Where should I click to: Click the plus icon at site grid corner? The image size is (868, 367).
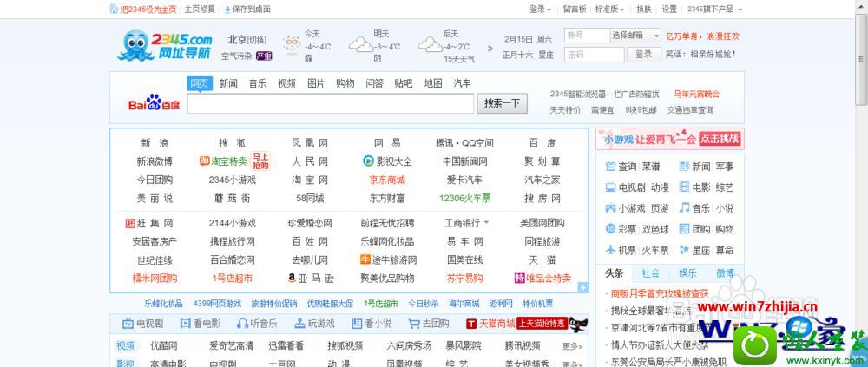pos(582,287)
